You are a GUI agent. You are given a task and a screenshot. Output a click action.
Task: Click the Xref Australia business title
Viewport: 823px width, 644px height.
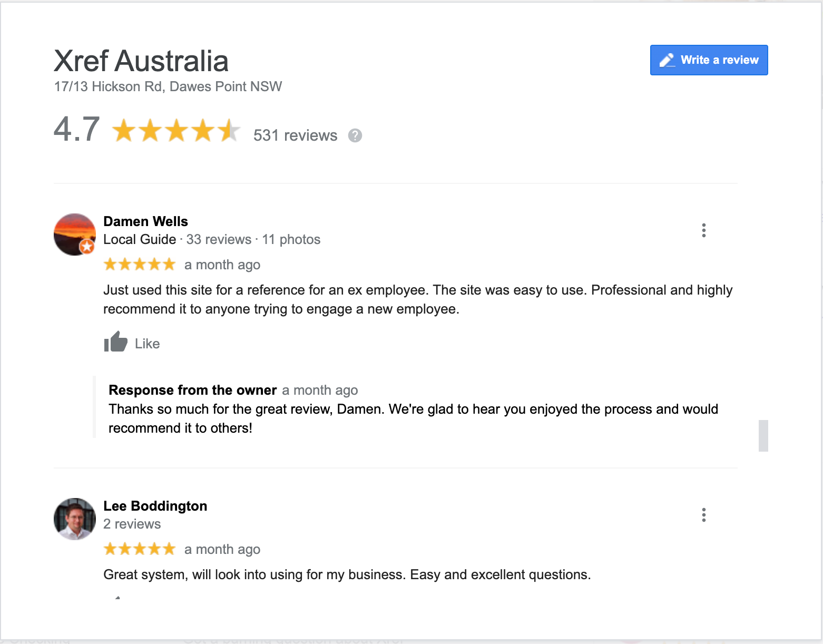pos(141,61)
